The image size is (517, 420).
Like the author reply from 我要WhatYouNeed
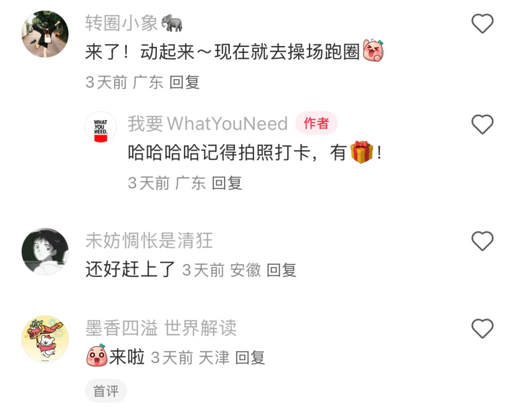point(482,124)
